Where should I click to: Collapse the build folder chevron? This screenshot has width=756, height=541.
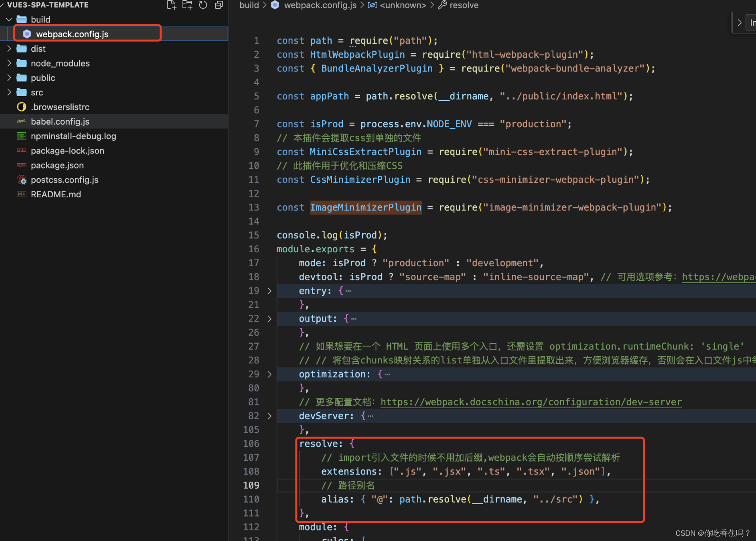coord(9,19)
